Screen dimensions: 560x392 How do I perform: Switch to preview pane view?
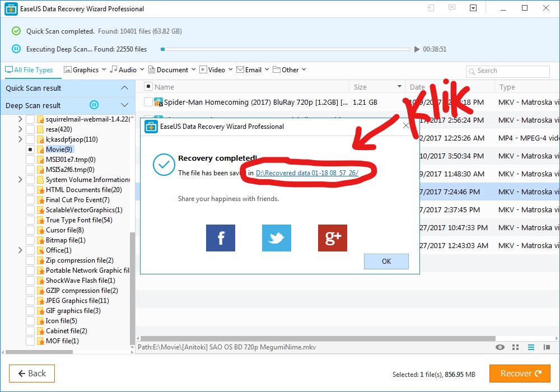click(x=547, y=347)
